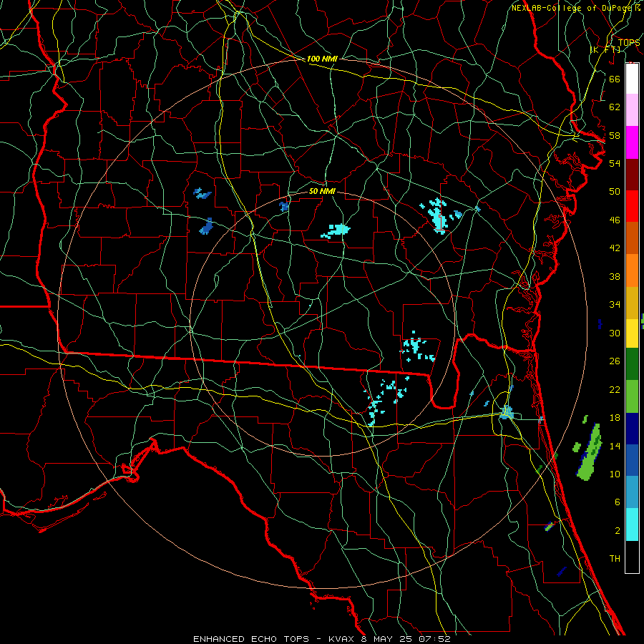
Task: Select the "18" scale label
Action: coord(615,418)
